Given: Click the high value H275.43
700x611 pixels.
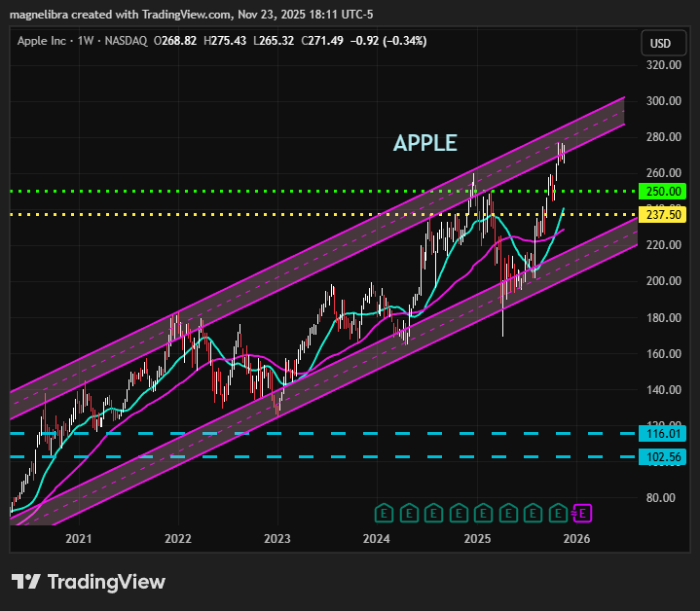Looking at the screenshot, I should (225, 41).
